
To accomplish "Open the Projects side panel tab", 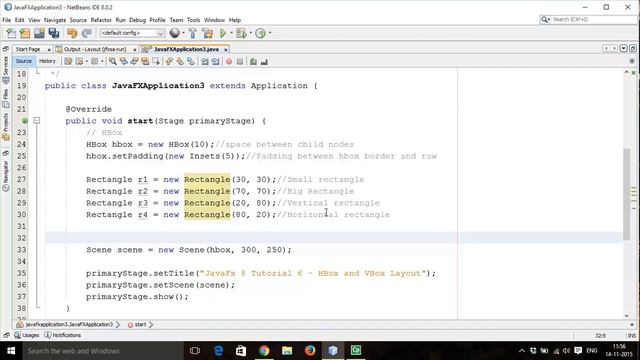I will (6, 127).
